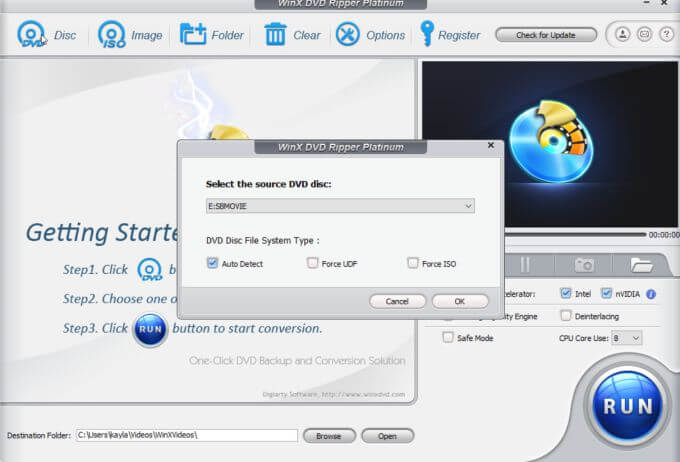The image size is (680, 462).
Task: Click the Clear label in toolbar
Action: point(307,35)
